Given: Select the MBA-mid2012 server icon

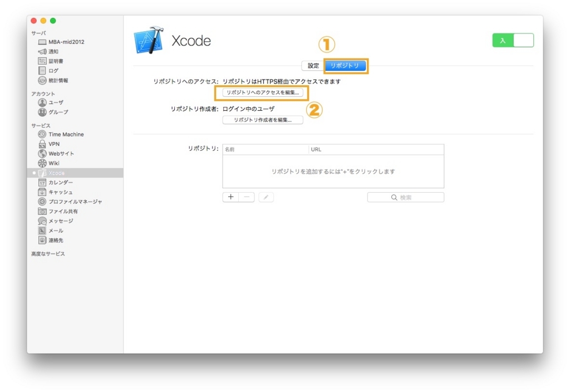Looking at the screenshot, I should click(x=42, y=42).
